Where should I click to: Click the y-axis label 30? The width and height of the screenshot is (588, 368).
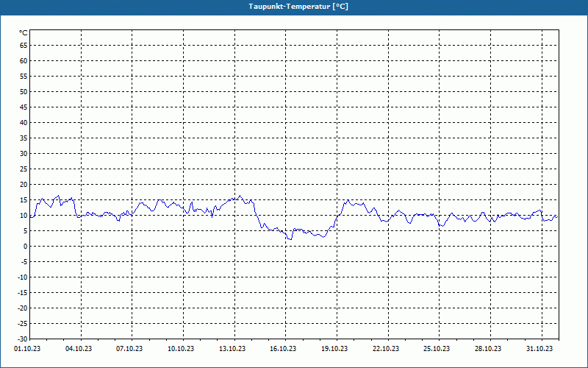(x=24, y=154)
